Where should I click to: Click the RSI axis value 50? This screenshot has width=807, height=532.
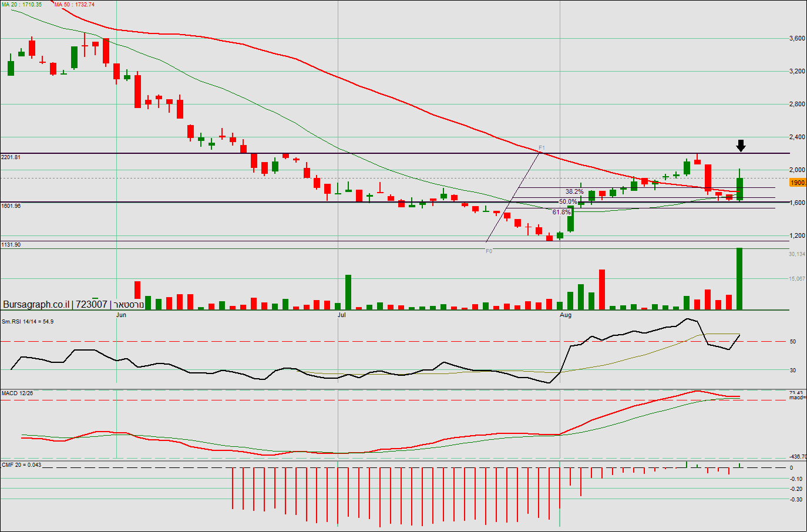coord(793,342)
